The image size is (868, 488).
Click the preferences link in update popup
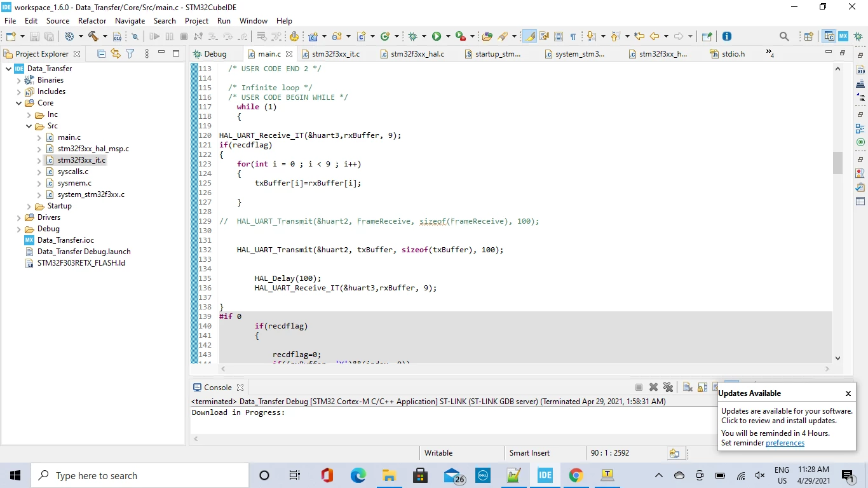pyautogui.click(x=785, y=443)
